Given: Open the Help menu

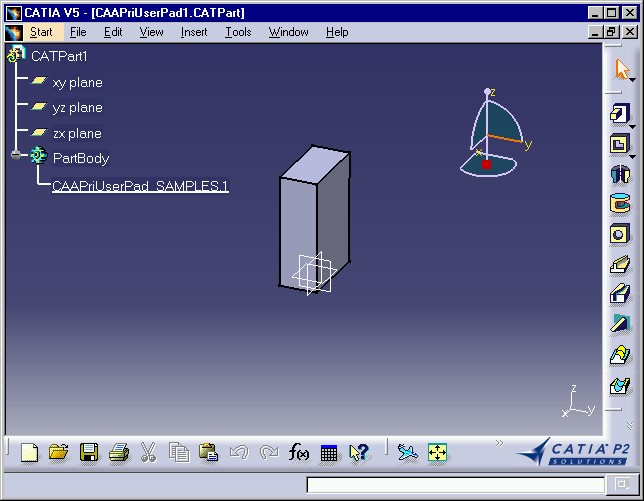Looking at the screenshot, I should [x=337, y=32].
